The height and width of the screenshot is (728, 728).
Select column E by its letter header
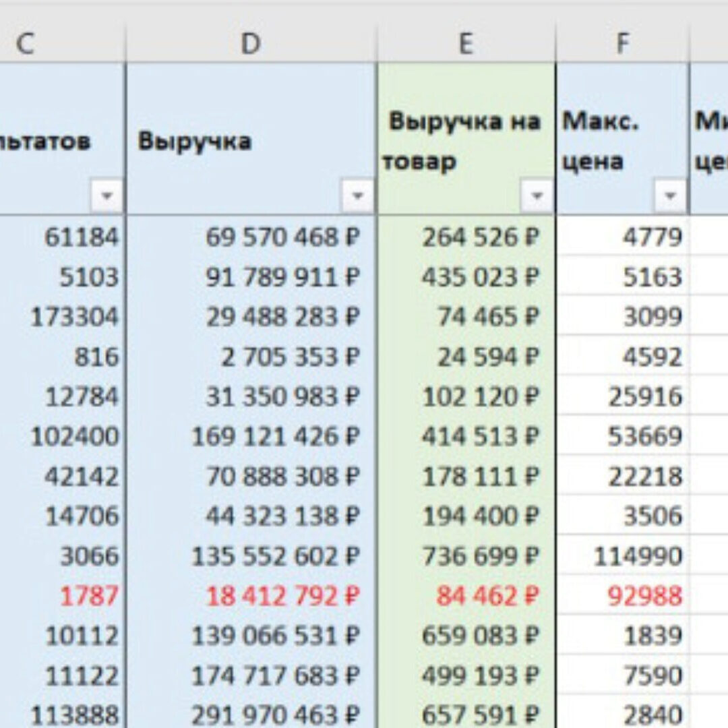[x=466, y=44]
